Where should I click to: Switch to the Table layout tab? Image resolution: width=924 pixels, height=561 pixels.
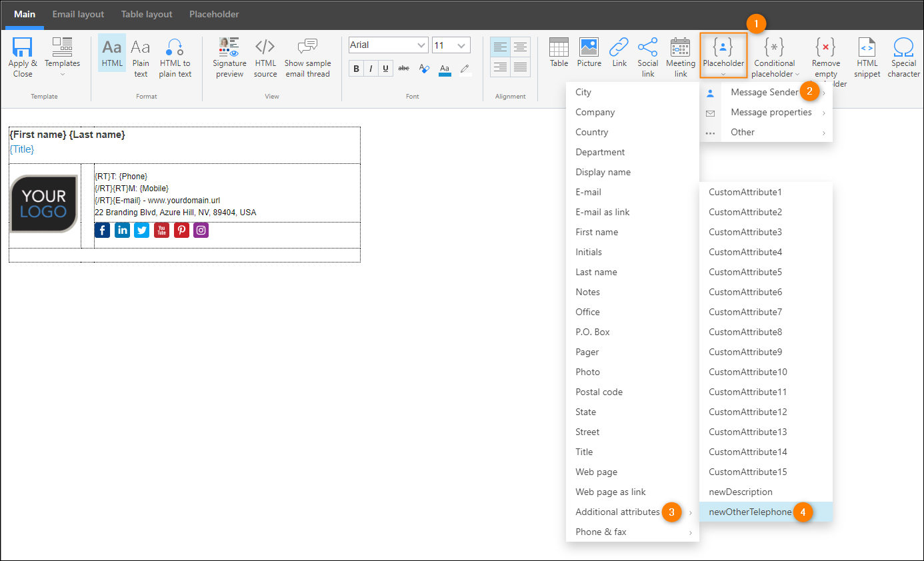pos(147,14)
